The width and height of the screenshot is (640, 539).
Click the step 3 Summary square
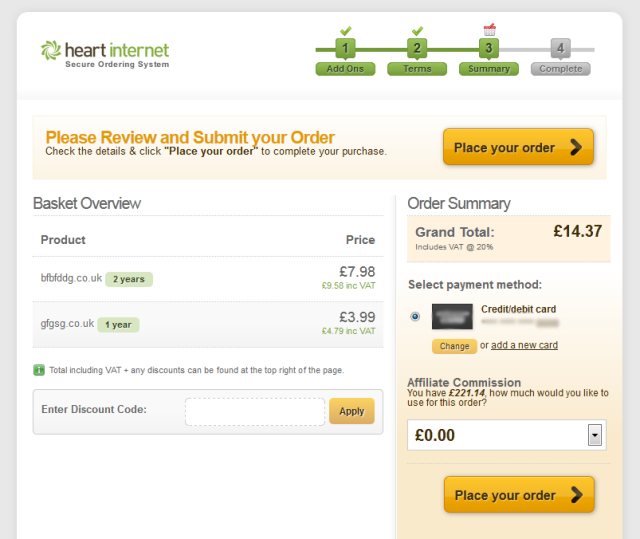click(x=489, y=48)
